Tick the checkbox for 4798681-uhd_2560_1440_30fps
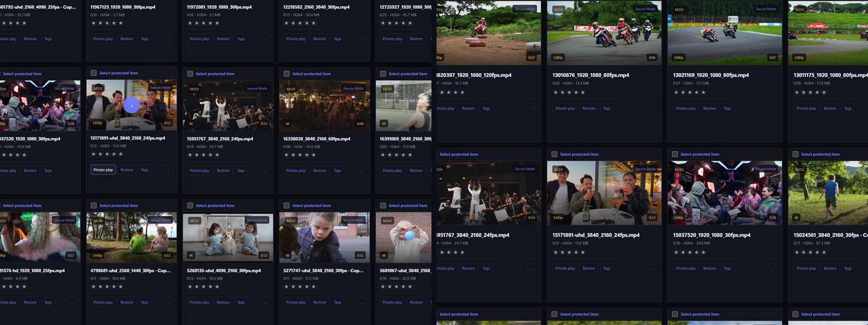868x325 pixels. point(93,206)
